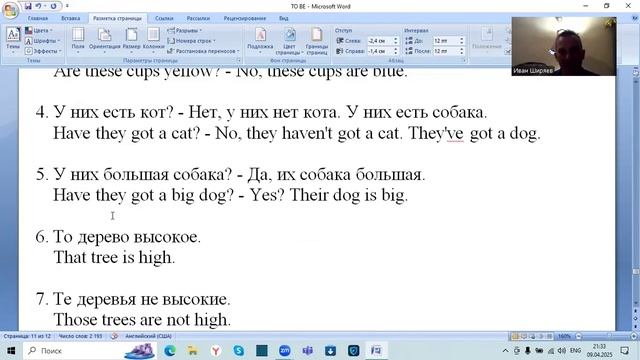Switch to print layout view button
This screenshot has width=640, height=360.
click(x=515, y=336)
